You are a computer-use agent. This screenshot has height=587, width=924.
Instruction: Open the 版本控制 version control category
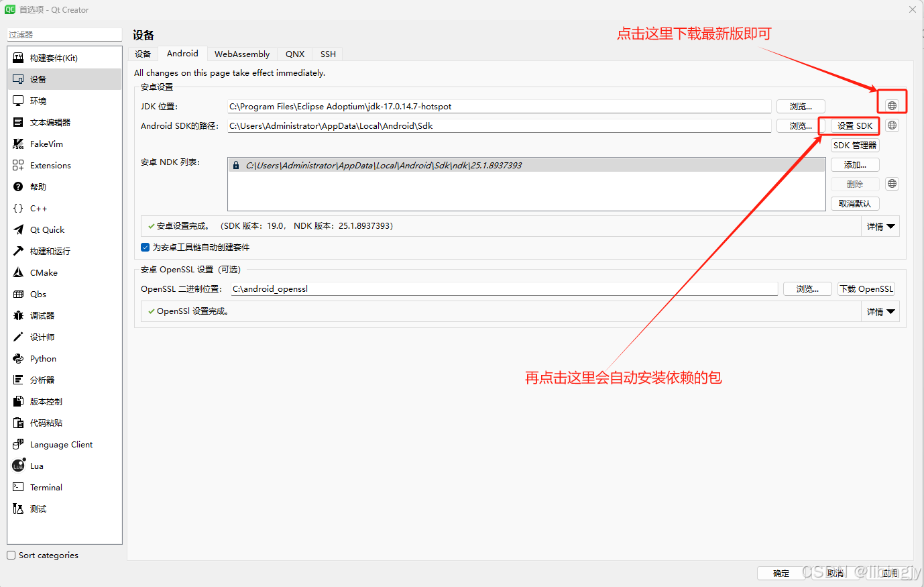[64, 401]
